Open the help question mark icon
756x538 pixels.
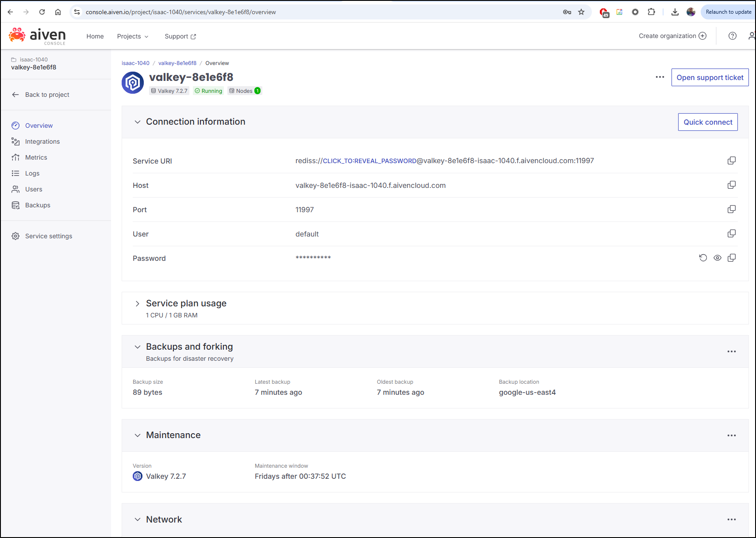pyautogui.click(x=733, y=36)
